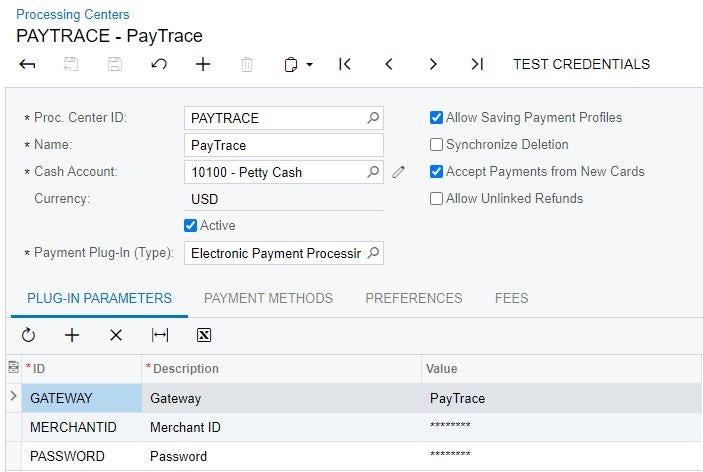Screen dimensions: 703x472
Task: Click the clipboard copy-paste icon
Action: 291,65
